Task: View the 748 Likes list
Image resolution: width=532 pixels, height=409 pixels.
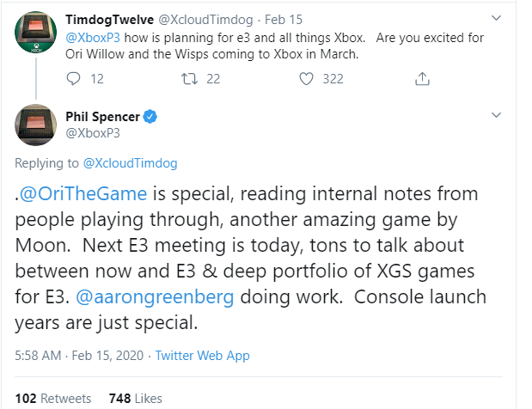Action: tap(136, 398)
